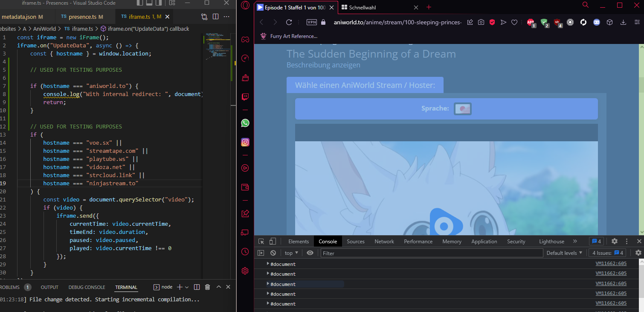Screen dimensions: 644x312
Task: Open the top JavaScript context dropdown
Action: click(291, 253)
